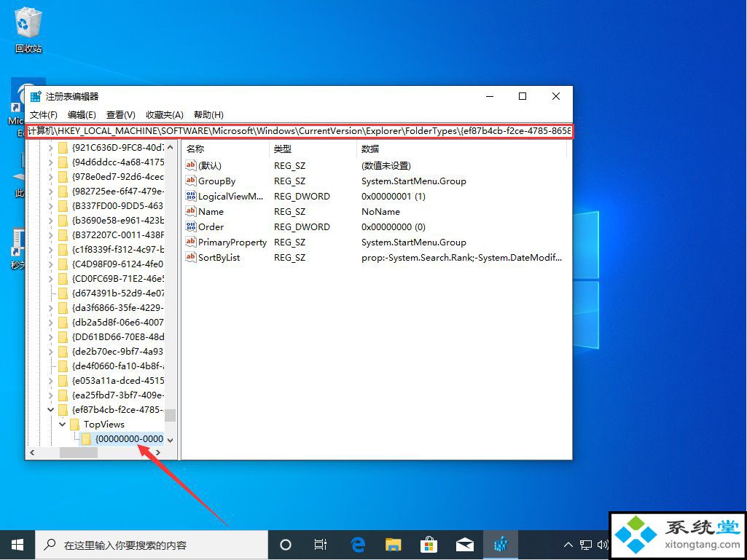Open Task View from the taskbar
747x560 pixels.
[x=321, y=545]
